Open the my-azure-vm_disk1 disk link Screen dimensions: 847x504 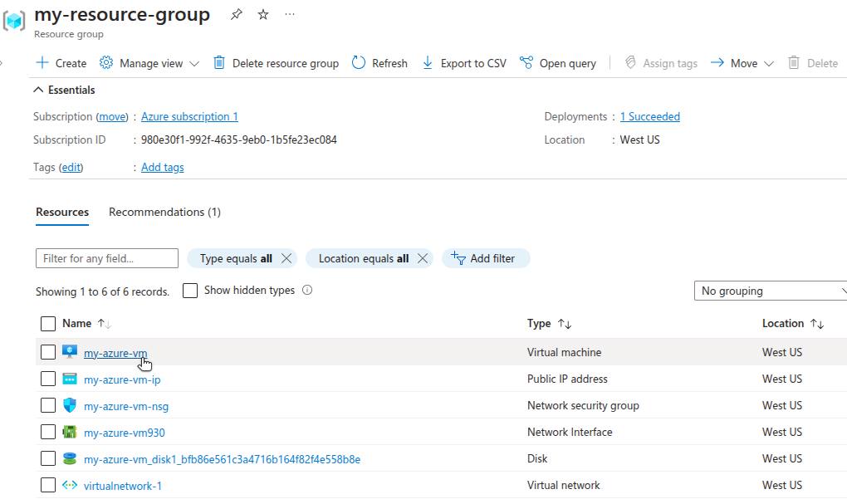tap(222, 459)
